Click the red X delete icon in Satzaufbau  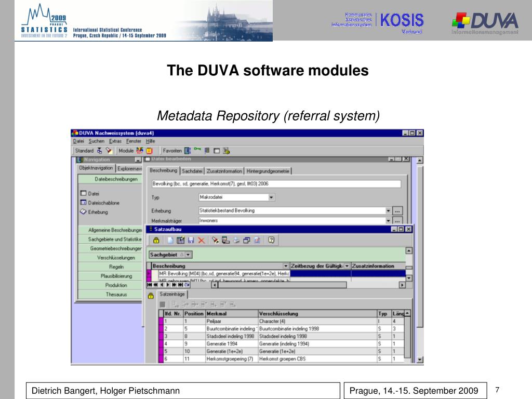pos(201,240)
